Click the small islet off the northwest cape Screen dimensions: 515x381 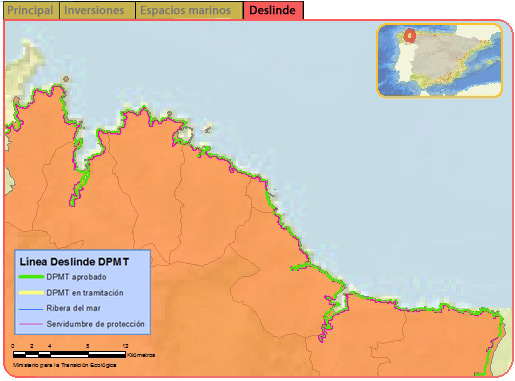[x=66, y=79]
